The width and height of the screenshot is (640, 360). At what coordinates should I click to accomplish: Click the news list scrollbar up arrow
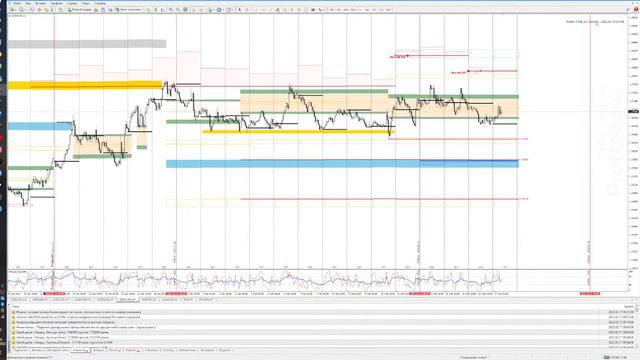click(x=637, y=307)
